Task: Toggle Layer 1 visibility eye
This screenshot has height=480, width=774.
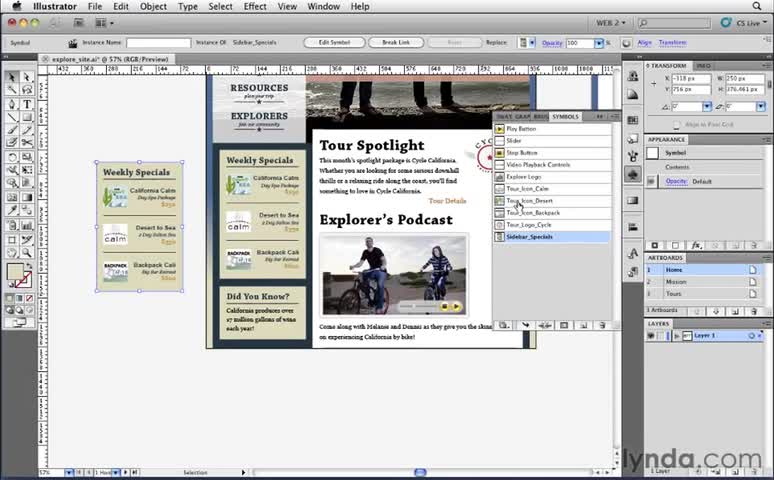Action: (x=651, y=336)
